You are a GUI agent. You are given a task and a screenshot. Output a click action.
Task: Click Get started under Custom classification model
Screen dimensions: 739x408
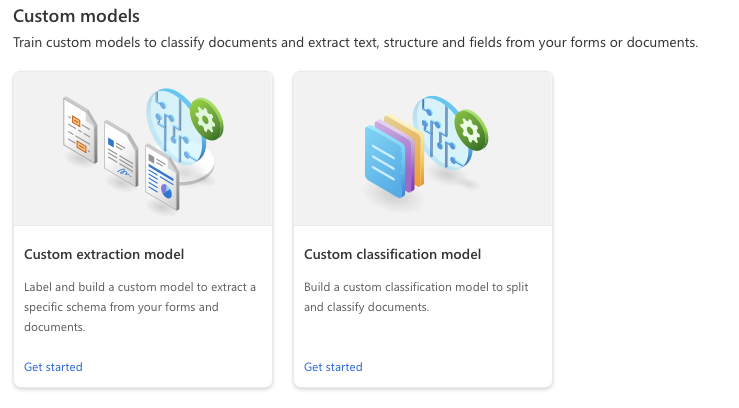coord(333,367)
